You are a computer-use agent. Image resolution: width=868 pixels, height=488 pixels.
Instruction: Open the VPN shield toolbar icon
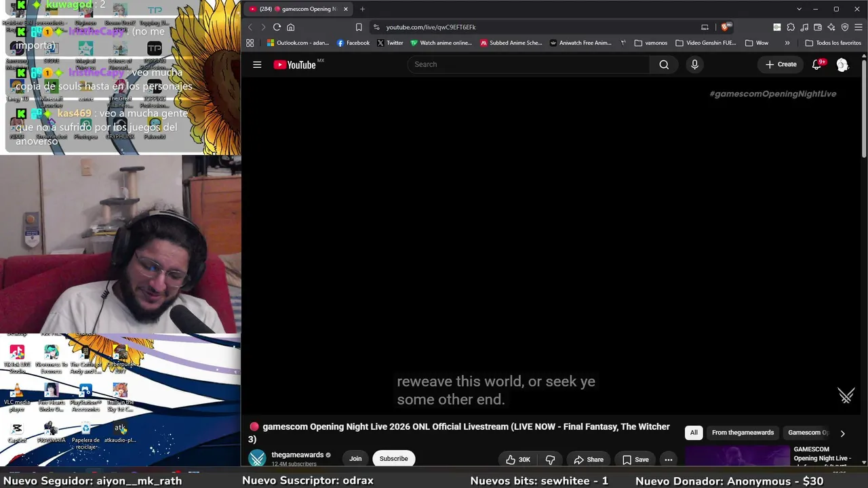[845, 27]
